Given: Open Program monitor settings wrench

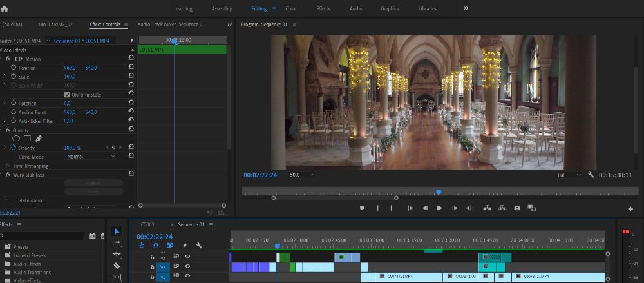Looking at the screenshot, I should coord(591,175).
